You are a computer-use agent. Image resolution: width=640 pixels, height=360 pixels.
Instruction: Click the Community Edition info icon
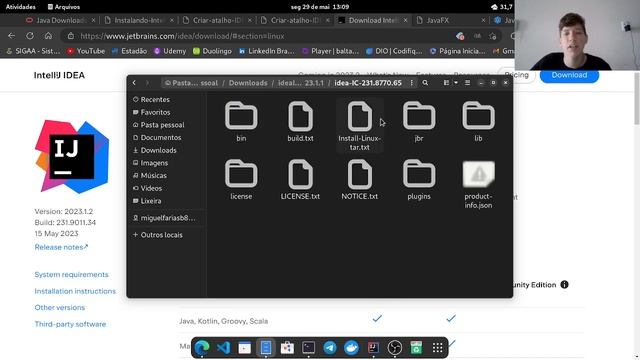564,285
